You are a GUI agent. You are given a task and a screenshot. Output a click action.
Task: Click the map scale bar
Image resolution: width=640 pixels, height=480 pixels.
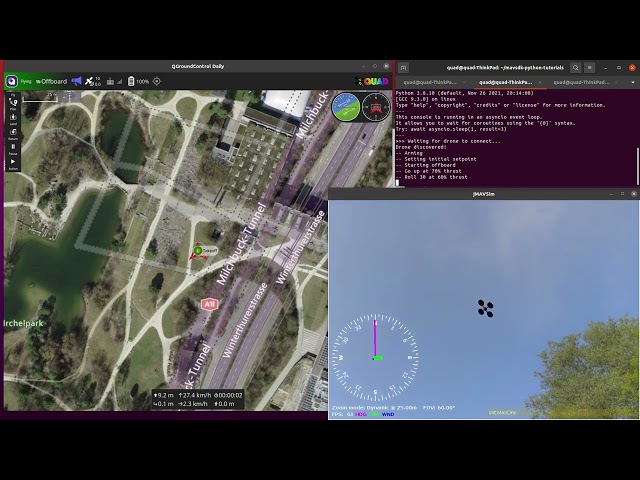(40, 97)
